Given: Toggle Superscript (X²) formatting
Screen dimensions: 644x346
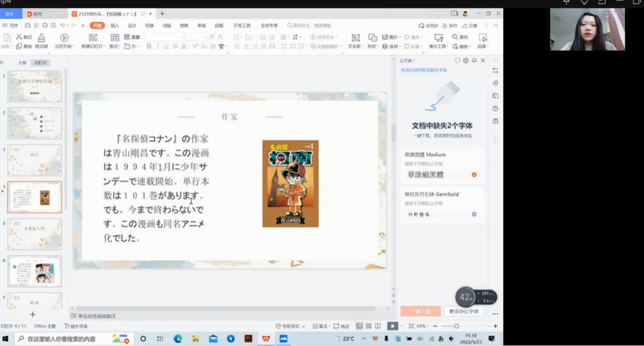Looking at the screenshot, I should tap(195, 46).
